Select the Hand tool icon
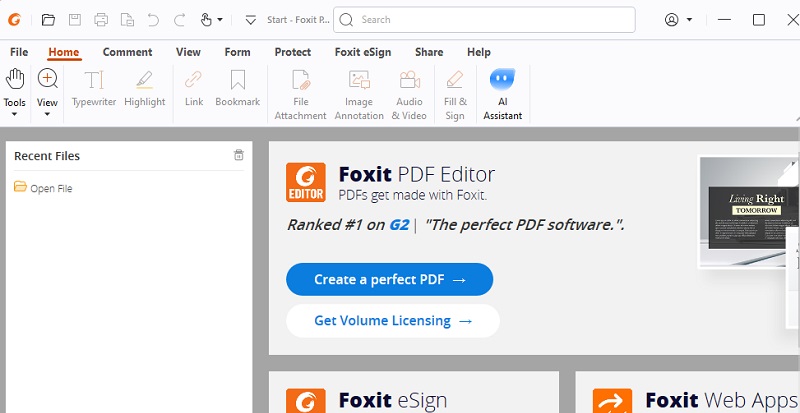Image resolution: width=800 pixels, height=413 pixels. click(x=15, y=79)
